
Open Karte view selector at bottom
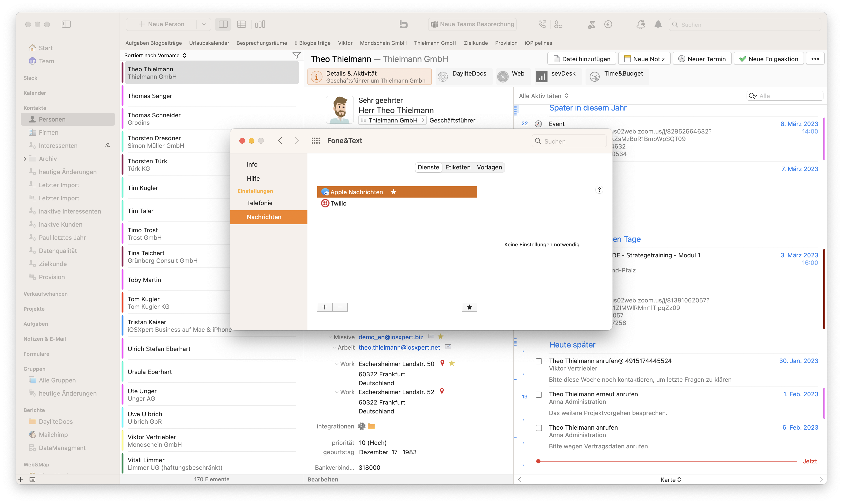tap(671, 479)
